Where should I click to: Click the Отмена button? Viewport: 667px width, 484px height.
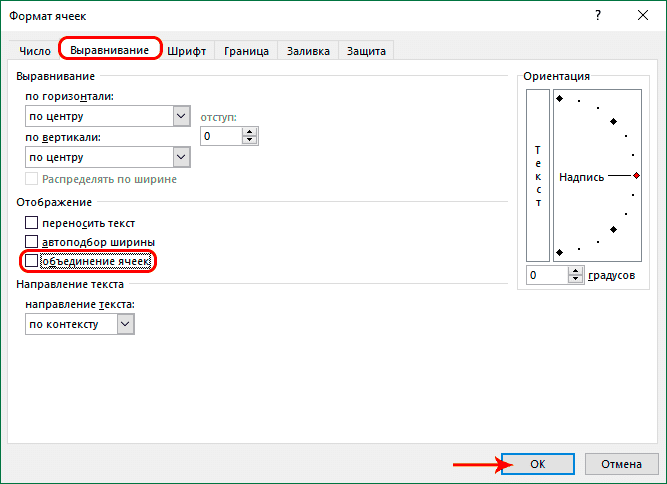(x=621, y=465)
